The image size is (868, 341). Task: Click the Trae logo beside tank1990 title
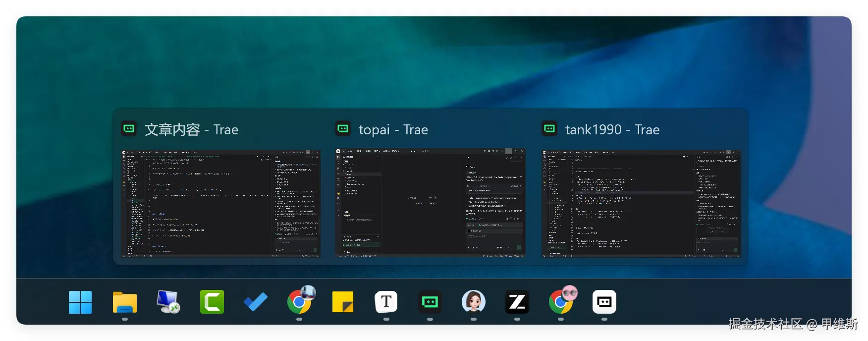pyautogui.click(x=549, y=129)
